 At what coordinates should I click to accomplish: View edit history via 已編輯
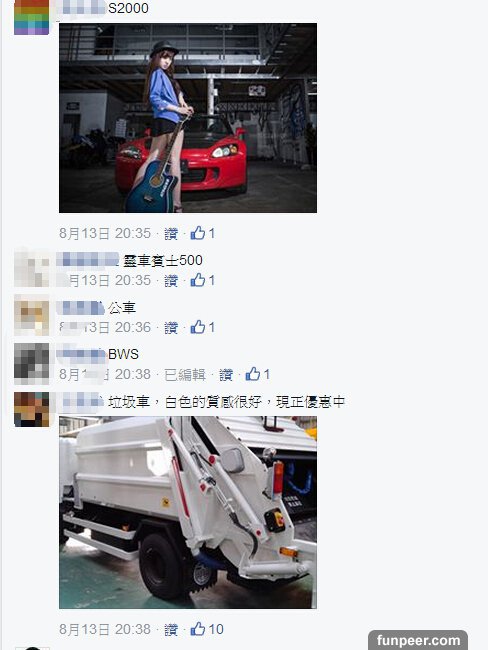(x=185, y=375)
